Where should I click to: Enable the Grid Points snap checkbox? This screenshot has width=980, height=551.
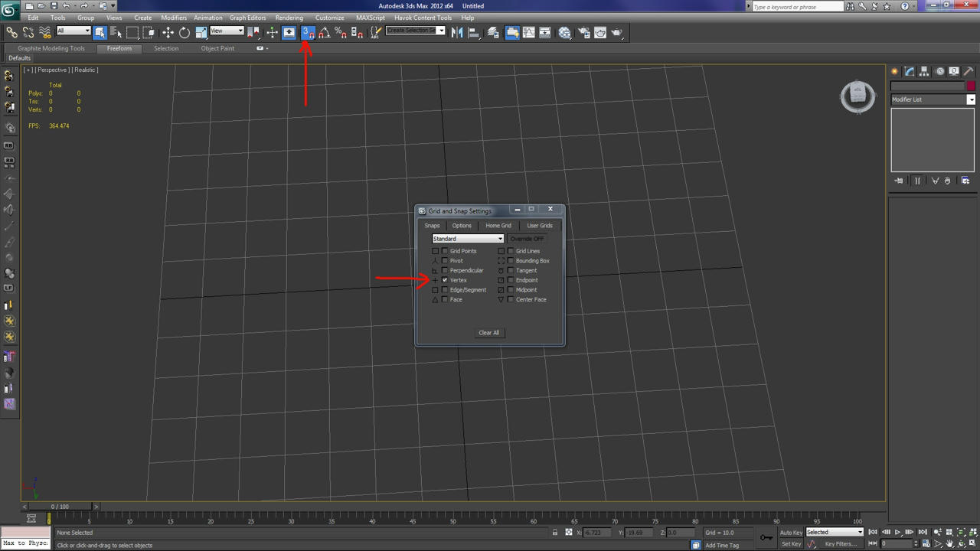(x=445, y=251)
